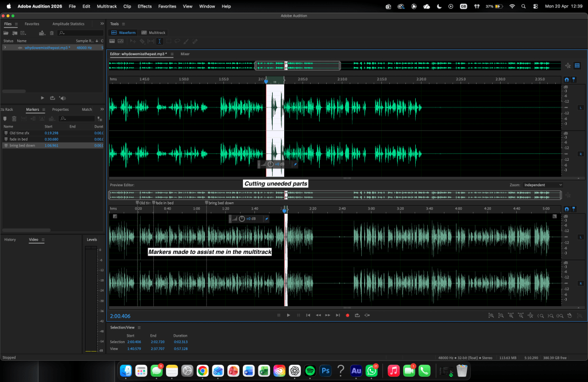The image size is (588, 382).
Task: Select the Marquee Selection tool
Action: [169, 41]
